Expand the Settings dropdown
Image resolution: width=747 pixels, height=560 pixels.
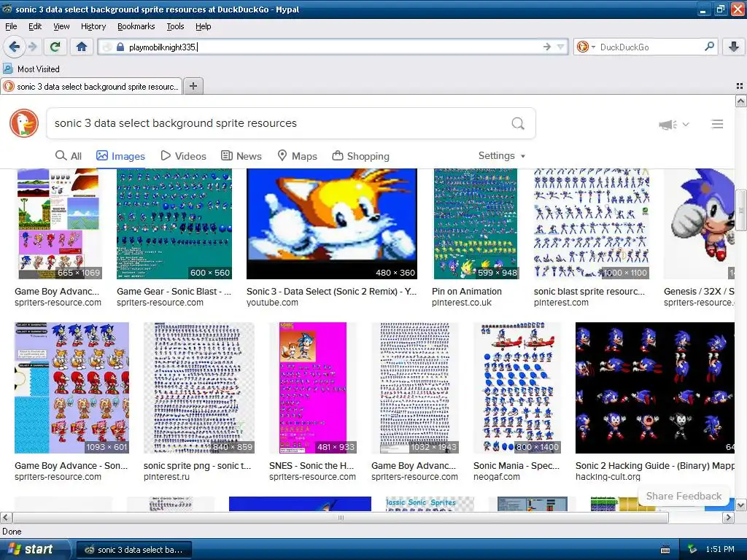point(502,156)
